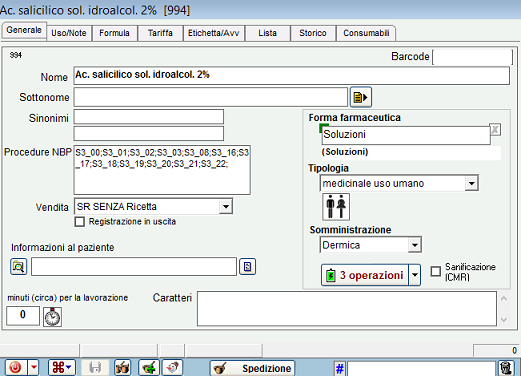Click the blue hash # icon

[x=339, y=369]
